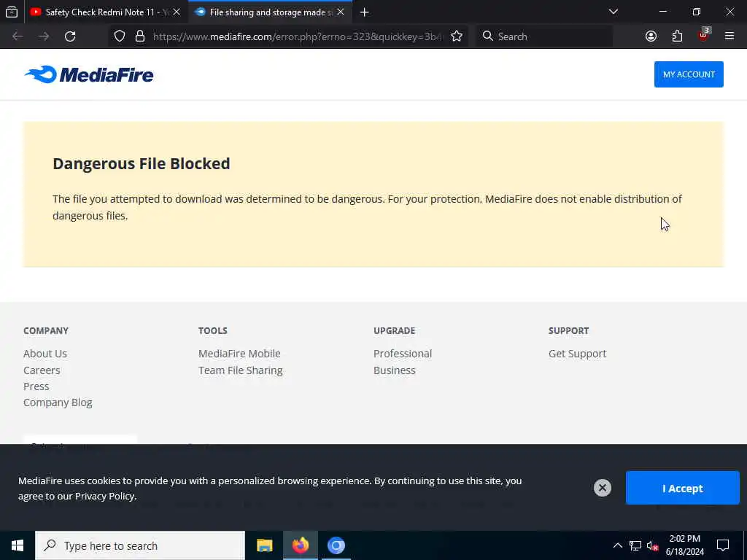Bookmark this page with star icon
Screen dimensions: 747x560
(x=457, y=36)
